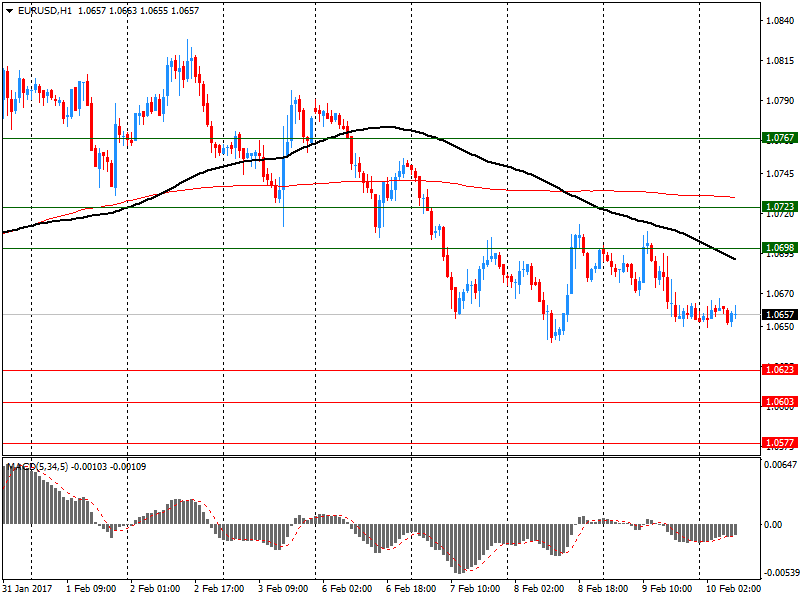
Task: Select the 1.0698 green level label
Action: [x=780, y=248]
